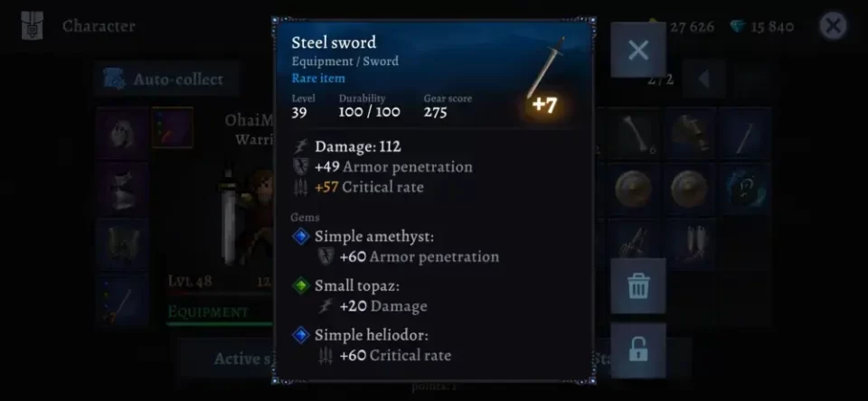Open the Active skills tab
The image size is (868, 401).
coord(243,359)
